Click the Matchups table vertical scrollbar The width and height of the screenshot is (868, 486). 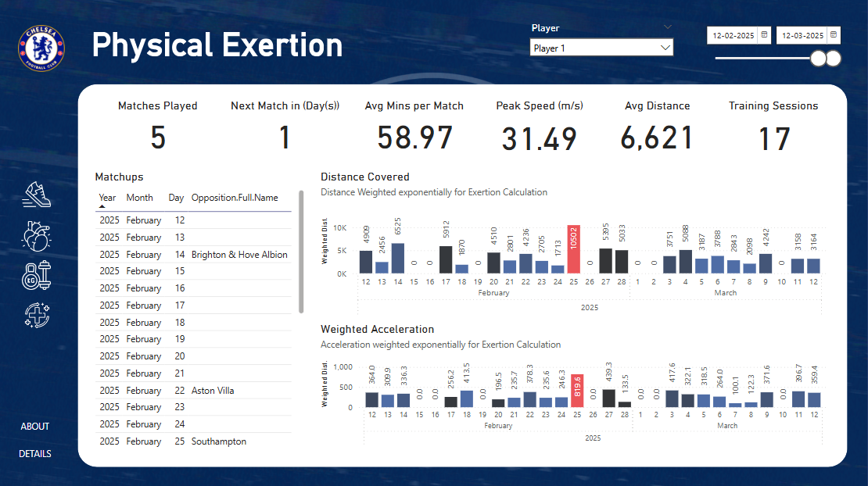(x=301, y=252)
